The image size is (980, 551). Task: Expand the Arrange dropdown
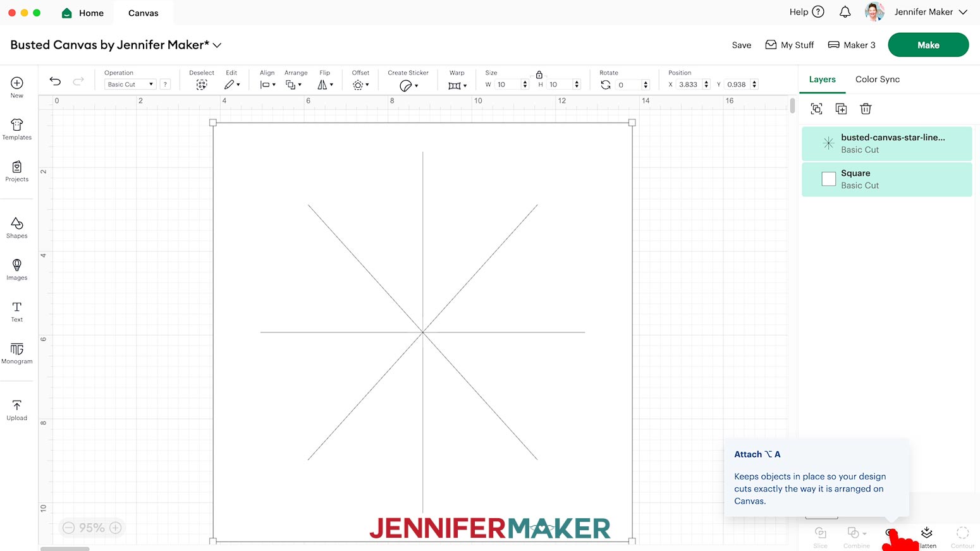[x=293, y=85]
